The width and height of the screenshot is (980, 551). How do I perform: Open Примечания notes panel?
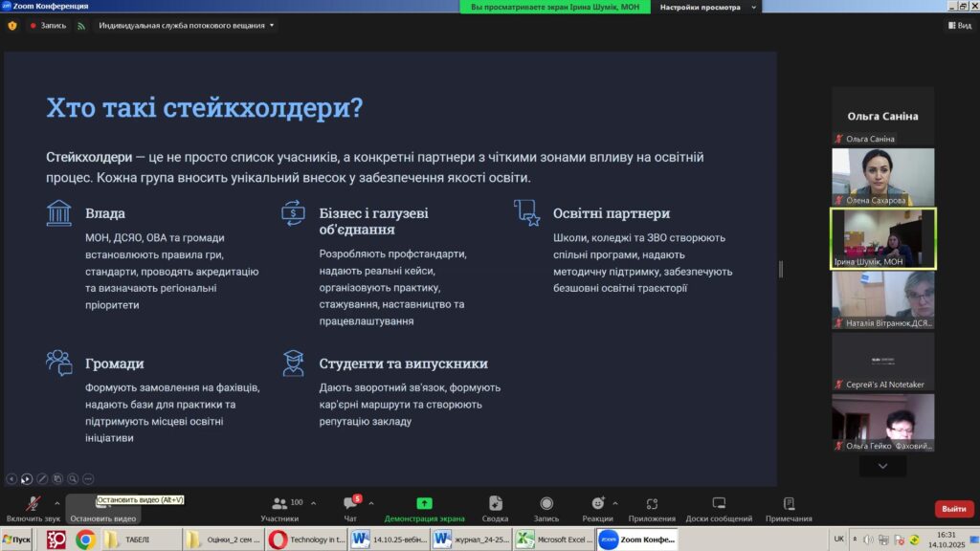coord(789,509)
